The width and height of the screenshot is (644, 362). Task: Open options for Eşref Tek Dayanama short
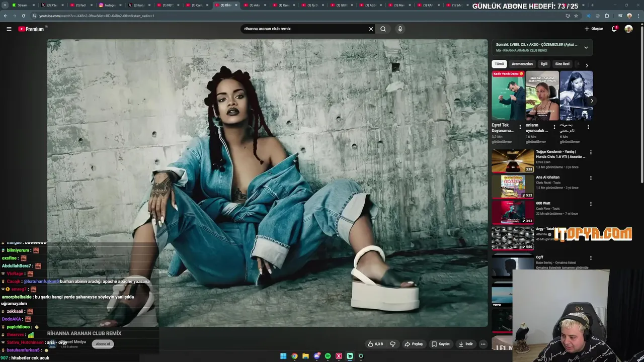pos(520,127)
